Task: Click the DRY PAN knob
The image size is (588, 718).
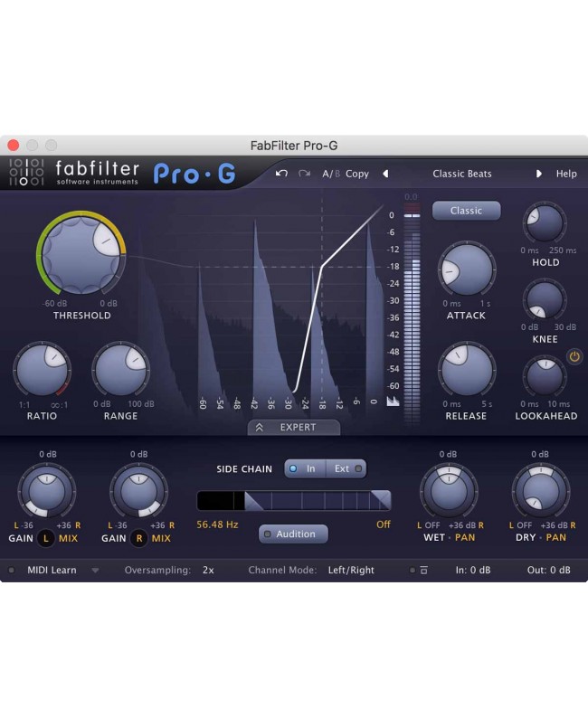Action: coord(541,491)
